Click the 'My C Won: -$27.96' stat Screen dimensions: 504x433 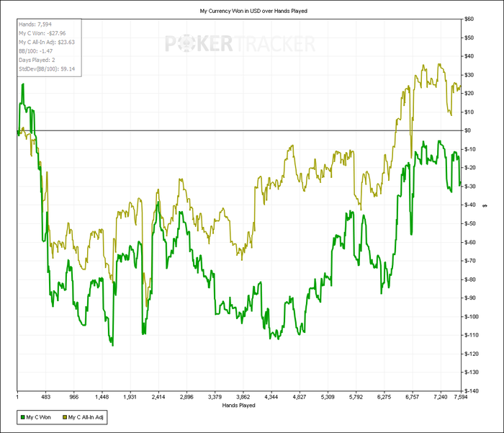tap(42, 33)
